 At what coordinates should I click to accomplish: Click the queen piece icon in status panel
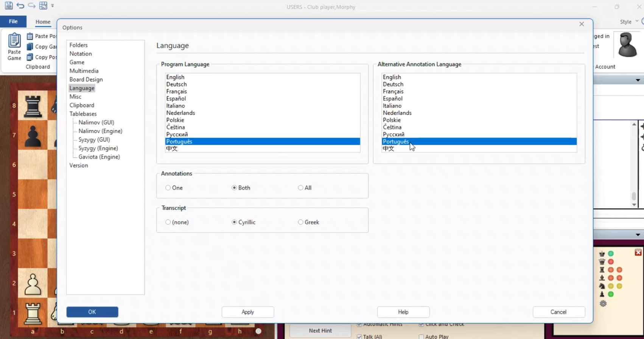click(x=602, y=261)
